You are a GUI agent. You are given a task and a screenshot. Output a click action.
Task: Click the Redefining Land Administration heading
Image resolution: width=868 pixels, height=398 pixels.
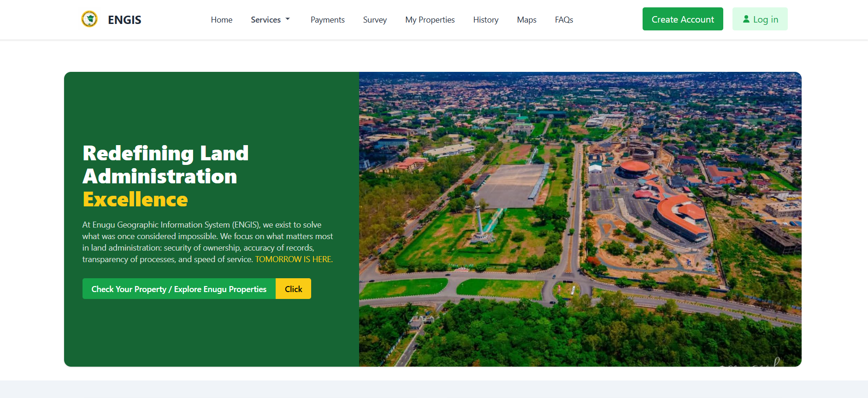tap(165, 164)
